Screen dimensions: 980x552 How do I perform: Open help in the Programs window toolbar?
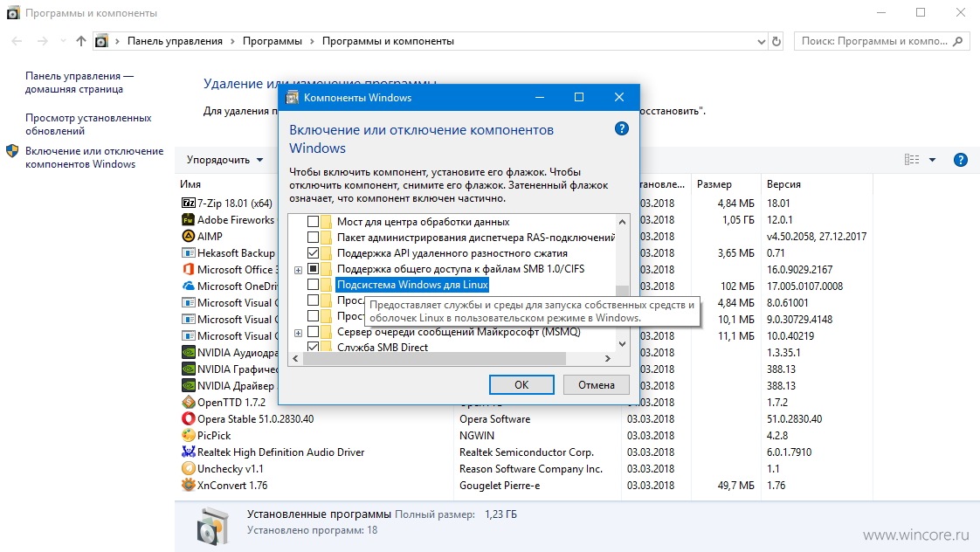click(961, 160)
